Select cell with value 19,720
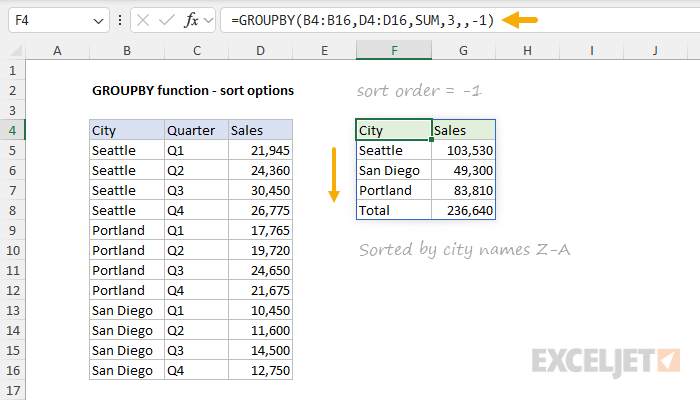The image size is (700, 400). pos(260,250)
